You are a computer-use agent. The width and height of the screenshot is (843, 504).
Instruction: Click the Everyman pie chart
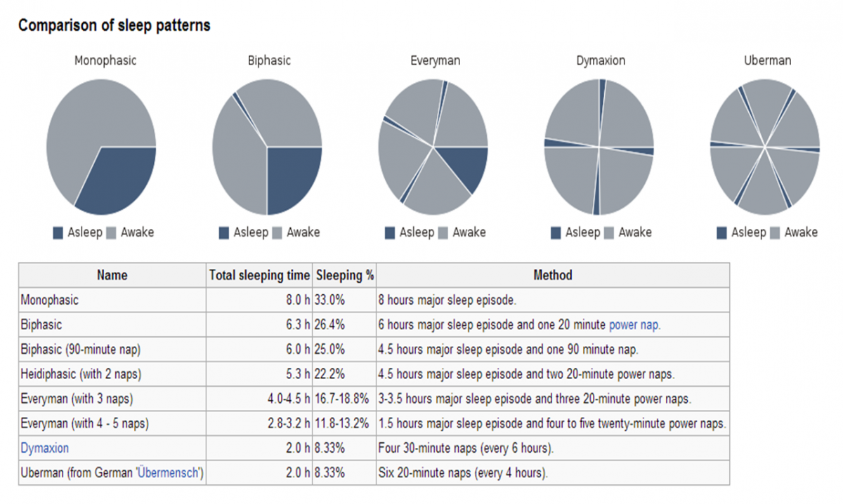click(x=433, y=147)
